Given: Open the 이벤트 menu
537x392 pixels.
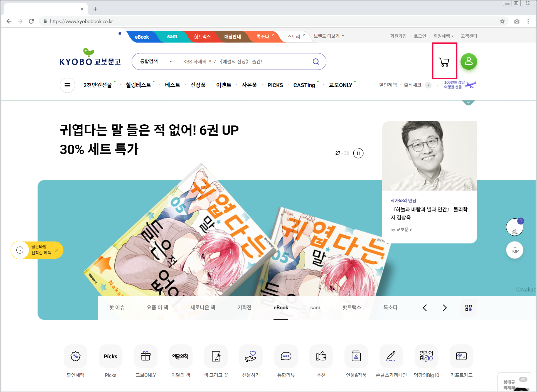Looking at the screenshot, I should point(224,85).
